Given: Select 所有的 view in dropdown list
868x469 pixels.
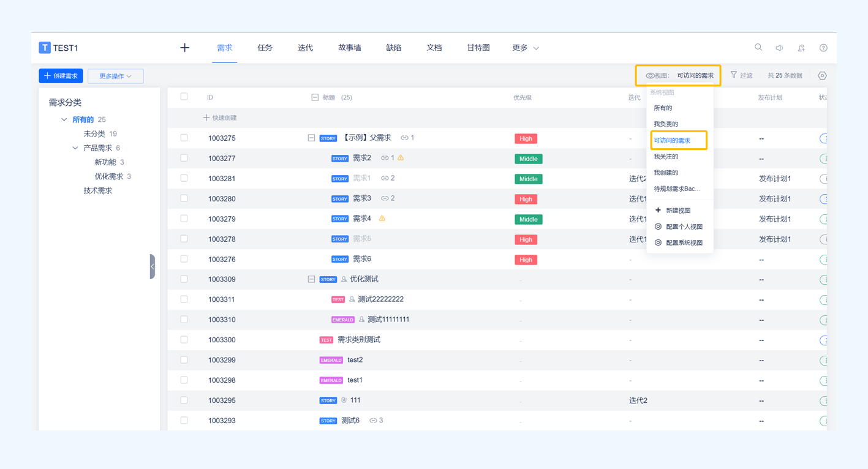Looking at the screenshot, I should tap(663, 108).
